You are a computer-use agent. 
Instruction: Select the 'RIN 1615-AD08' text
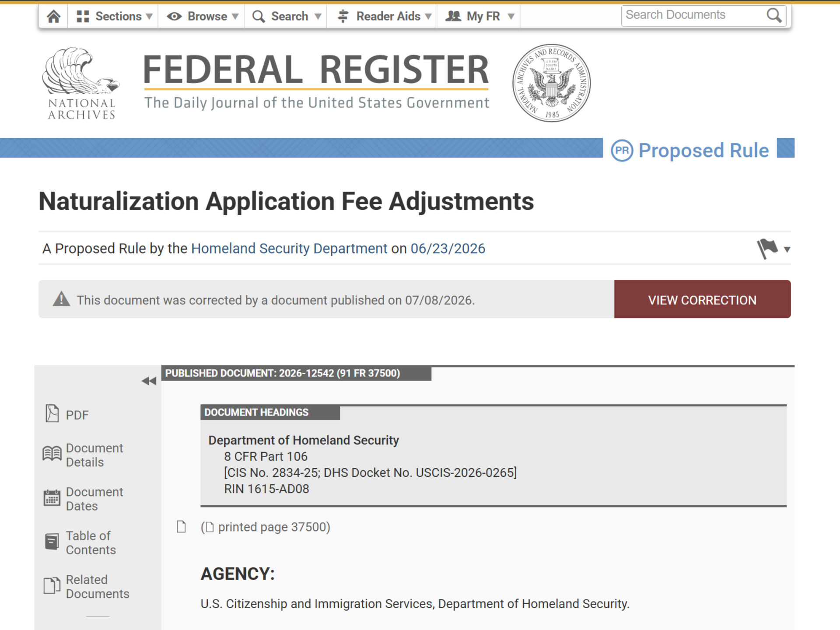pyautogui.click(x=266, y=489)
